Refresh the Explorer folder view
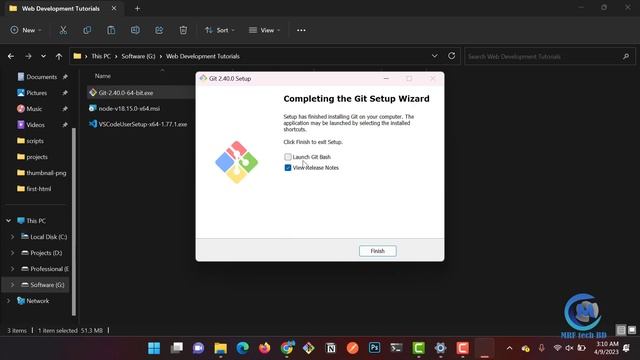The width and height of the screenshot is (640, 360). point(451,56)
